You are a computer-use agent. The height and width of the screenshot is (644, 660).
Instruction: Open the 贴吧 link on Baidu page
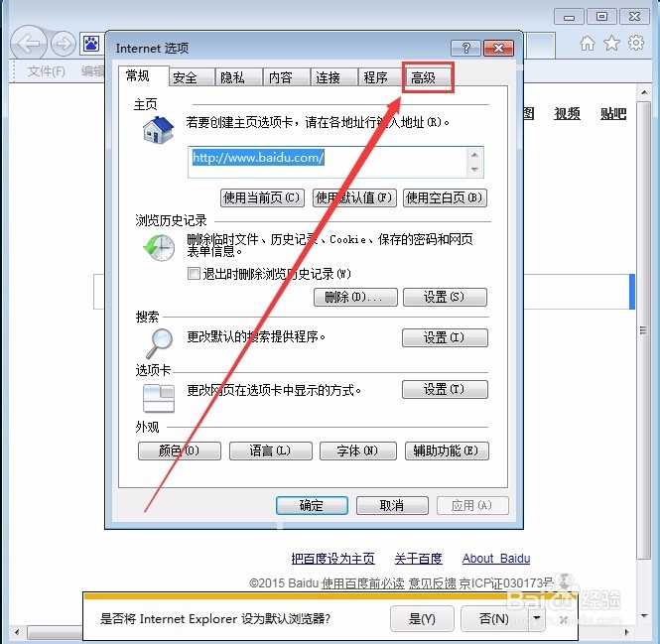tap(613, 113)
